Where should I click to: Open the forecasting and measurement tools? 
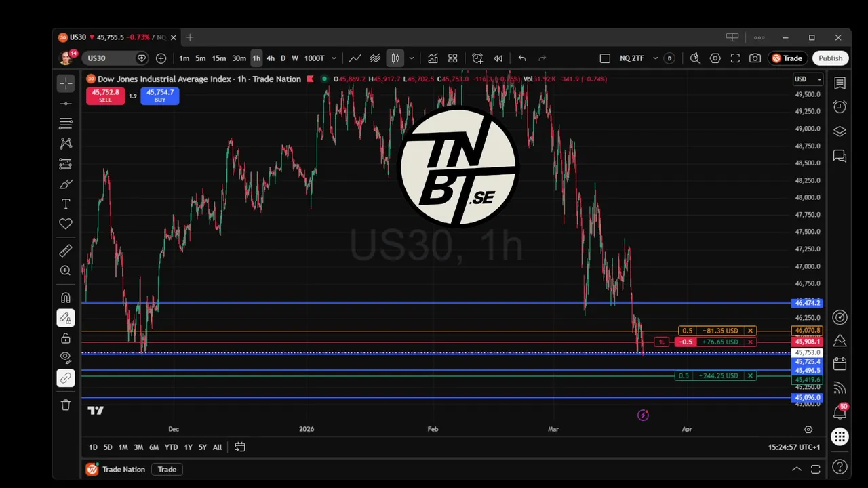pyautogui.click(x=66, y=163)
